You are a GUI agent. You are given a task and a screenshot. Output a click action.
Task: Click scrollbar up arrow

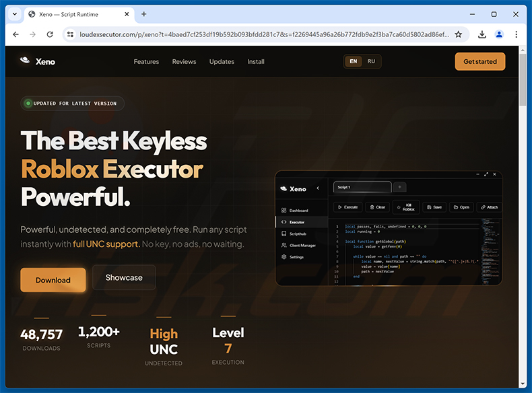pos(523,50)
